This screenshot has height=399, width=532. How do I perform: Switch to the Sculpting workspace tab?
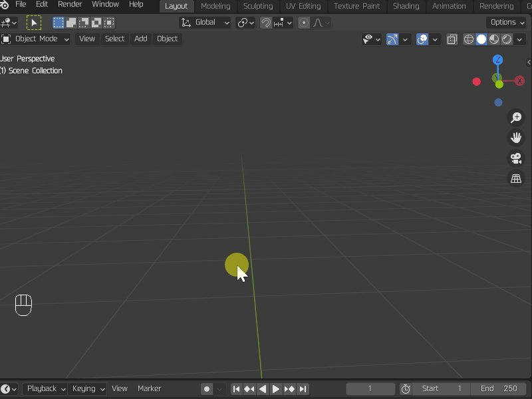pyautogui.click(x=258, y=6)
